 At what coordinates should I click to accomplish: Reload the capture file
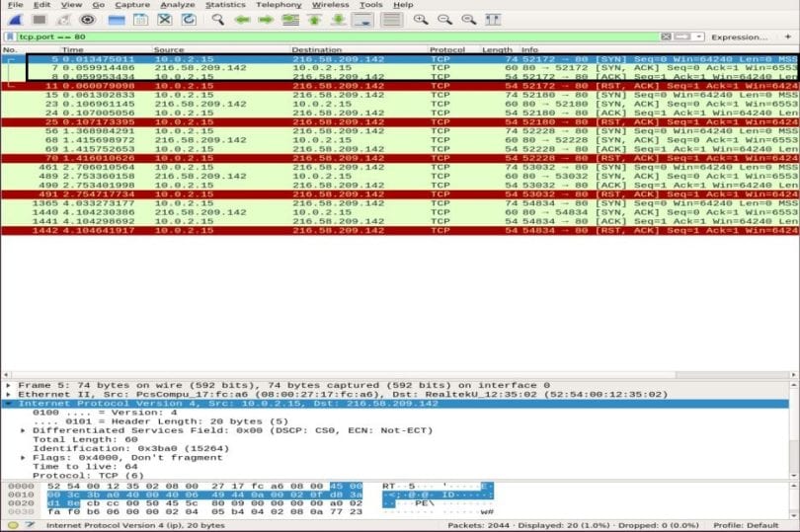tap(189, 20)
